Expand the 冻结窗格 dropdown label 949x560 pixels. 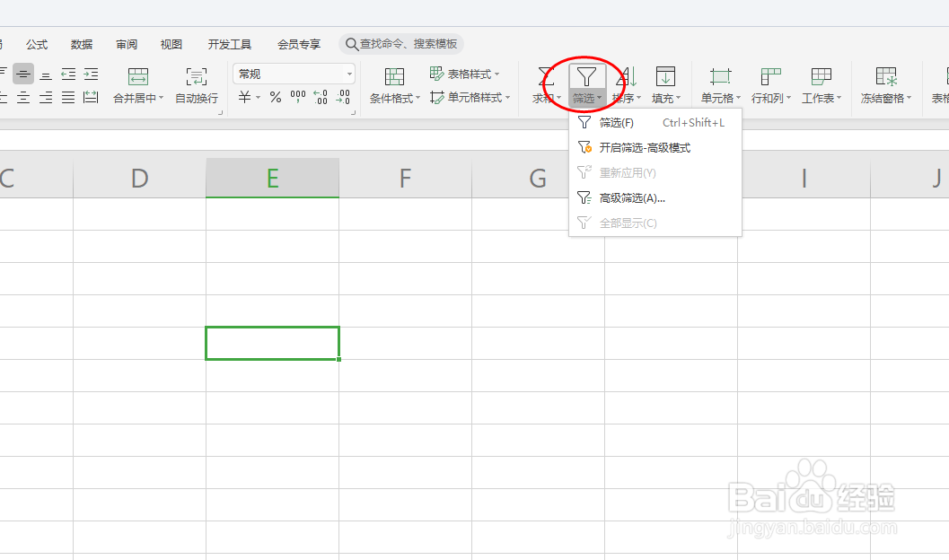[886, 98]
